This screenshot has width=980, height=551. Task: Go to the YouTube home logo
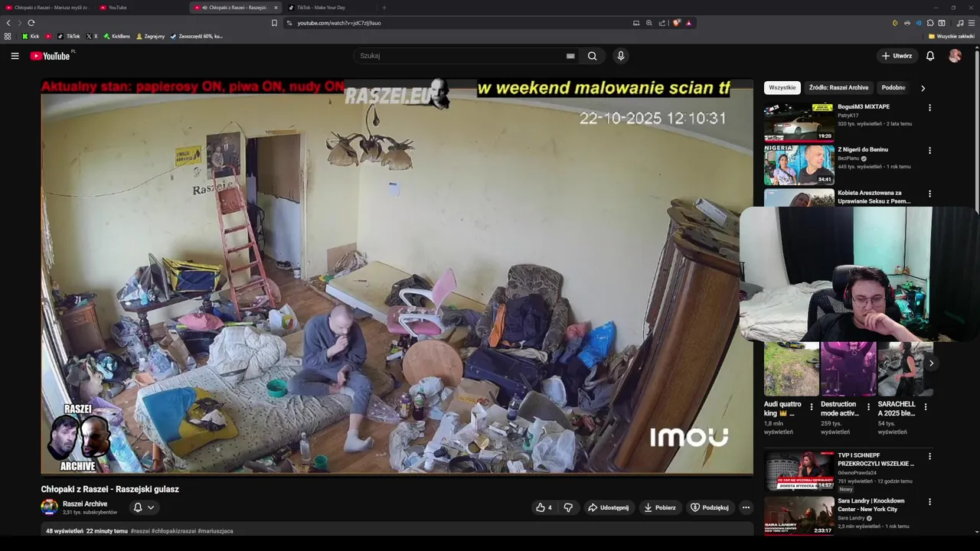pyautogui.click(x=51, y=56)
